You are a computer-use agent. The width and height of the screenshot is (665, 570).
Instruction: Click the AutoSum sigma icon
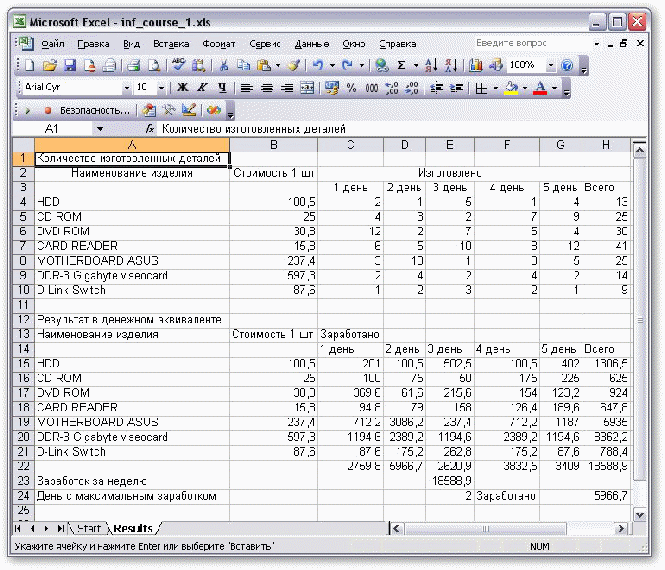(401, 65)
